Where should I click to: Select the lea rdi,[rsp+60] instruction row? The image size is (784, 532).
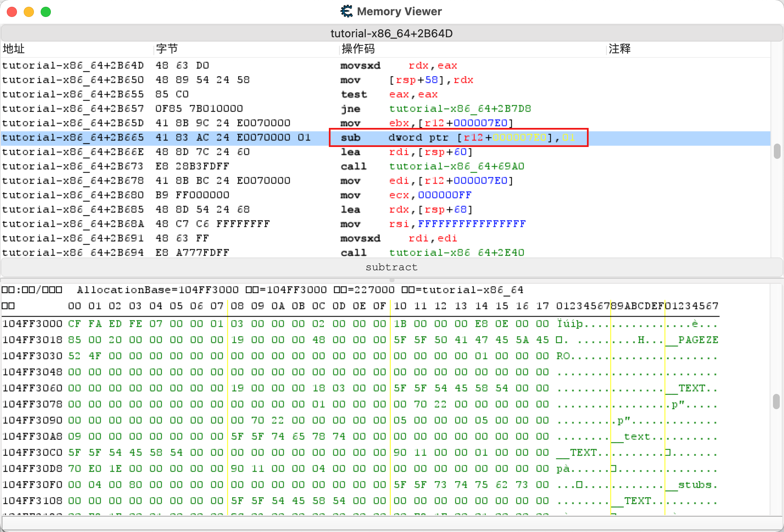tap(386, 152)
